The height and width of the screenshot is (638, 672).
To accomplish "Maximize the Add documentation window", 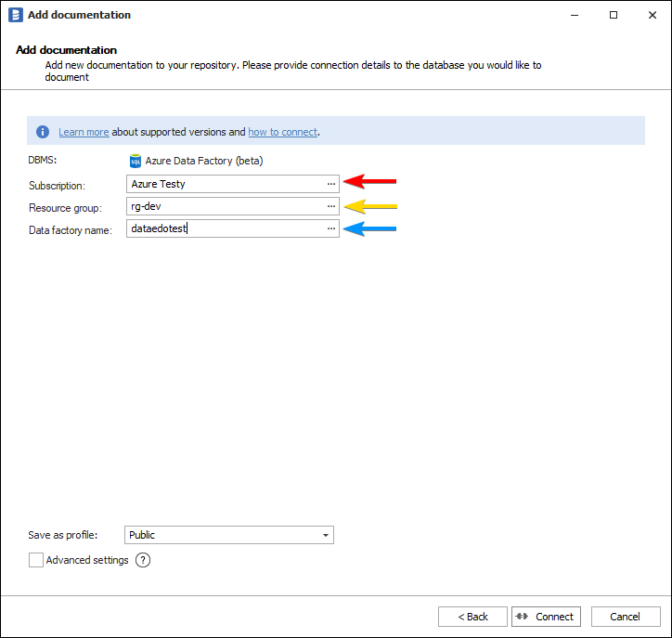I will [x=614, y=15].
